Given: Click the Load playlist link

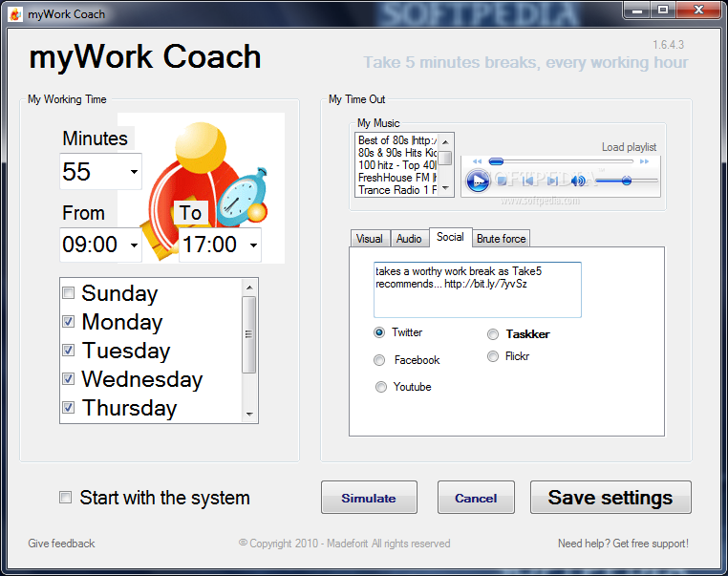Looking at the screenshot, I should (629, 147).
